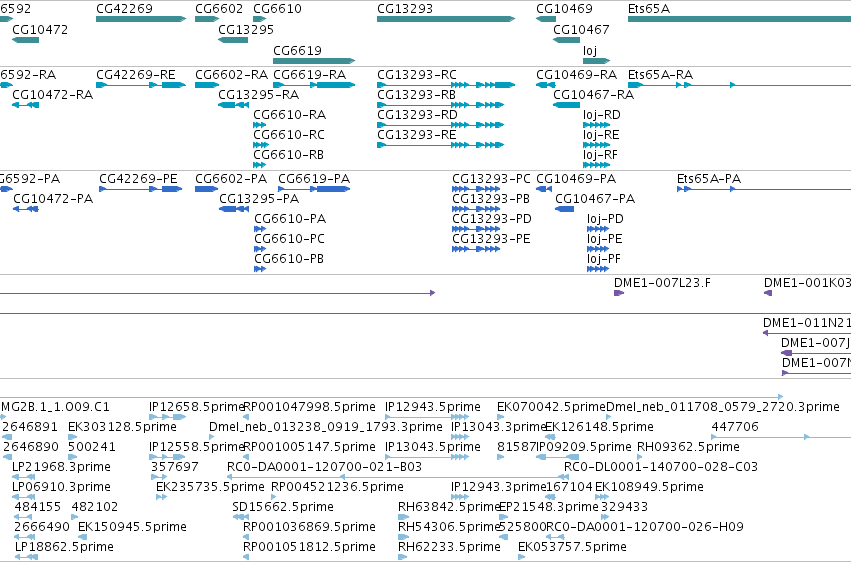Click protein CG6610-PA label

tap(290, 219)
